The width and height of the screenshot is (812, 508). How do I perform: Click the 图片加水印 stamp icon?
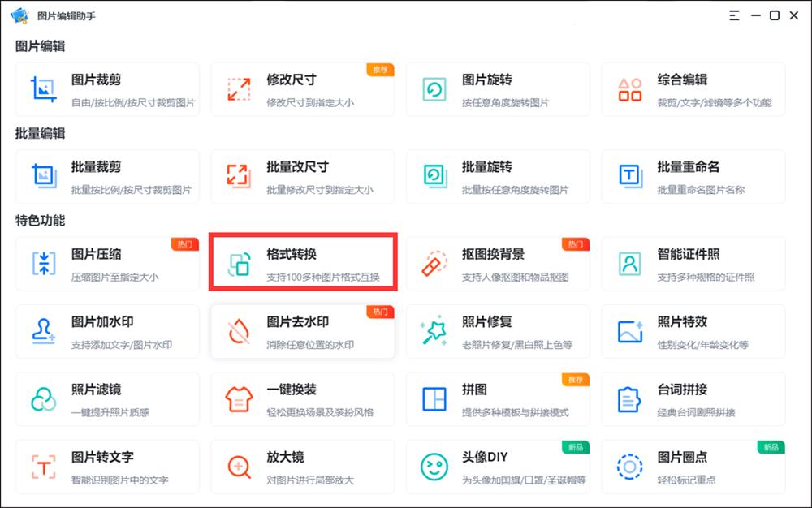click(x=43, y=331)
